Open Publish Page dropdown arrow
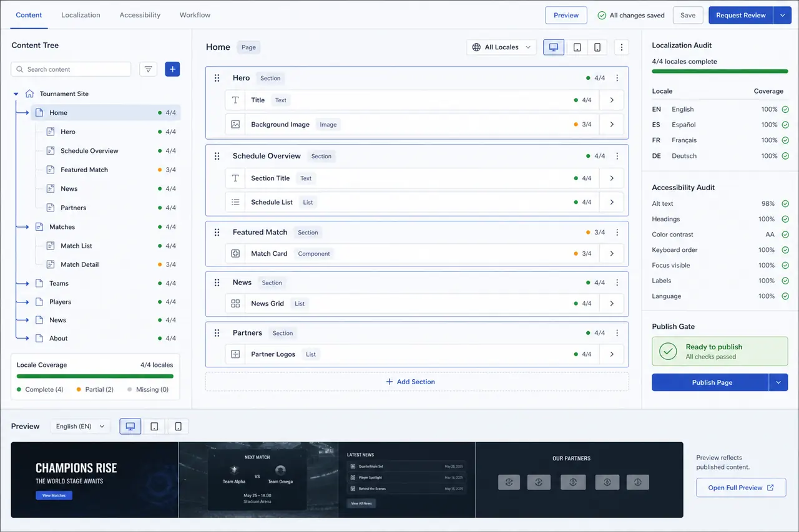The width and height of the screenshot is (799, 532). coord(778,382)
